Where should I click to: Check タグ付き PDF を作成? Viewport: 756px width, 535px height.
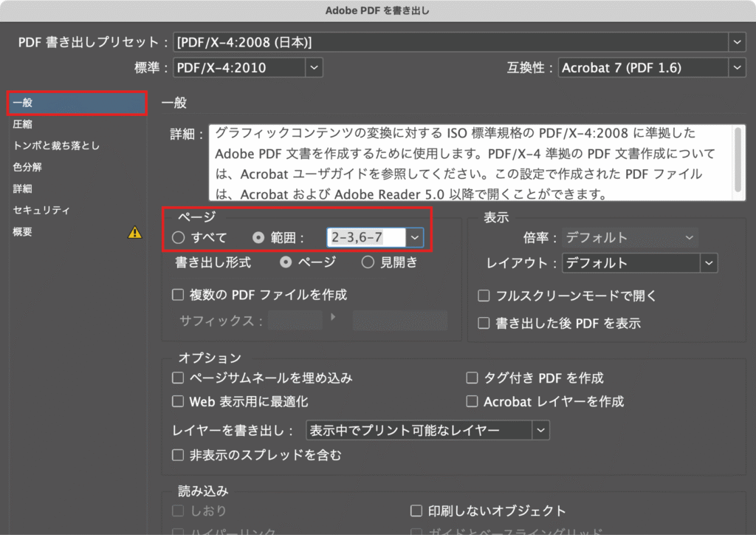click(x=472, y=378)
